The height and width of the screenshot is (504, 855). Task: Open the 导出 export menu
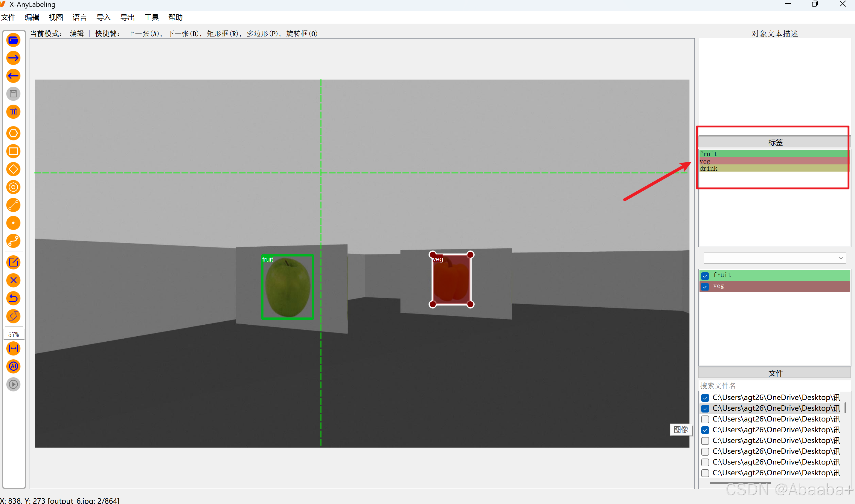click(x=127, y=17)
